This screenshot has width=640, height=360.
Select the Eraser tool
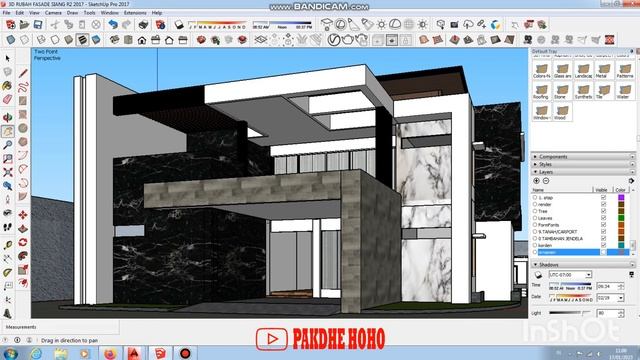click(7, 99)
